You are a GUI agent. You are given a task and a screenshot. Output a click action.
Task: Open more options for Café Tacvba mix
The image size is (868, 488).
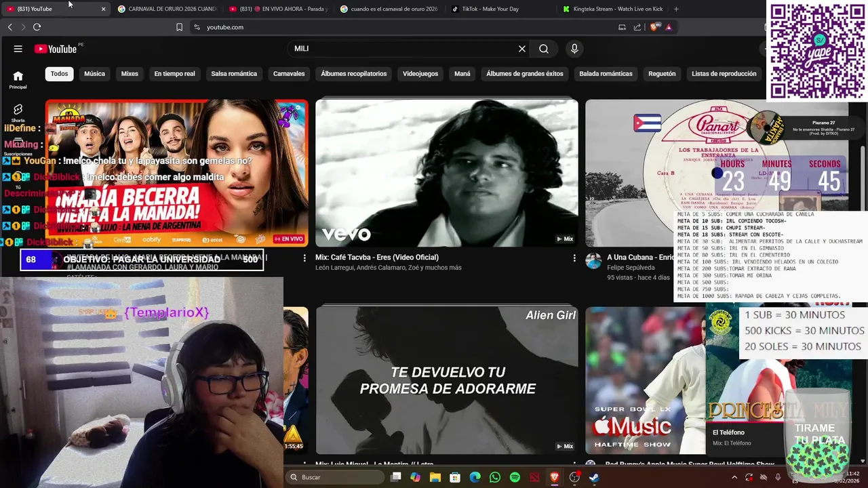click(x=574, y=258)
